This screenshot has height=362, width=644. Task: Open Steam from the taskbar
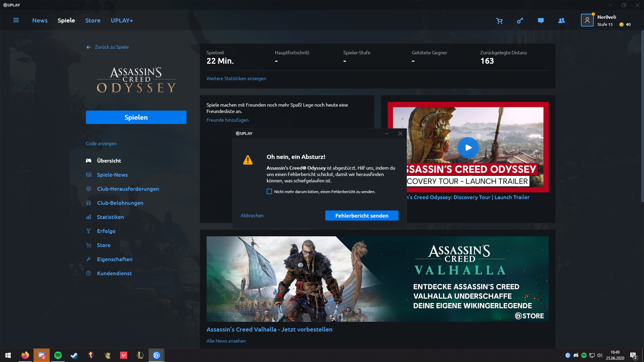[74, 355]
